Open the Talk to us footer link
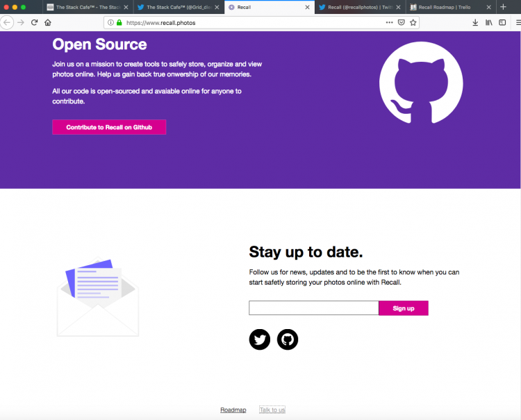Image resolution: width=521 pixels, height=420 pixels. pyautogui.click(x=272, y=410)
